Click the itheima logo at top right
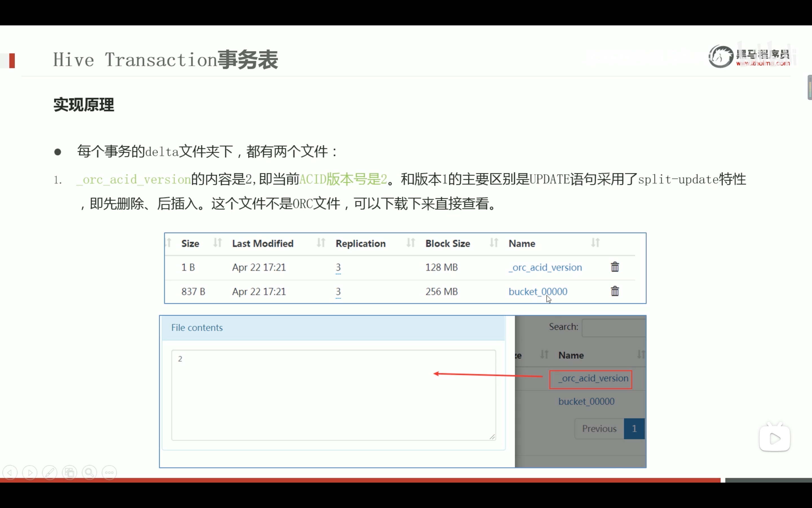This screenshot has height=508, width=812. tap(750, 56)
